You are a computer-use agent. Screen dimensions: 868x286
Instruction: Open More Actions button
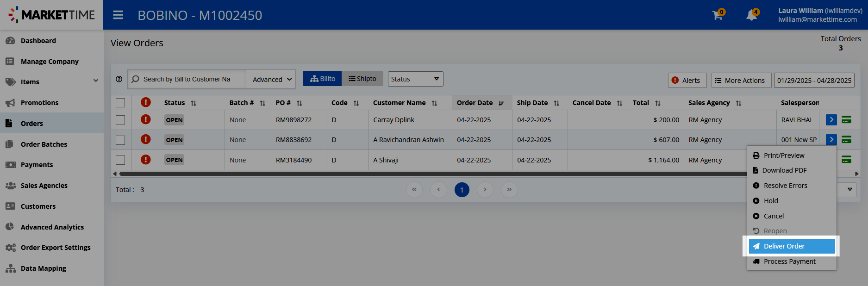click(741, 80)
